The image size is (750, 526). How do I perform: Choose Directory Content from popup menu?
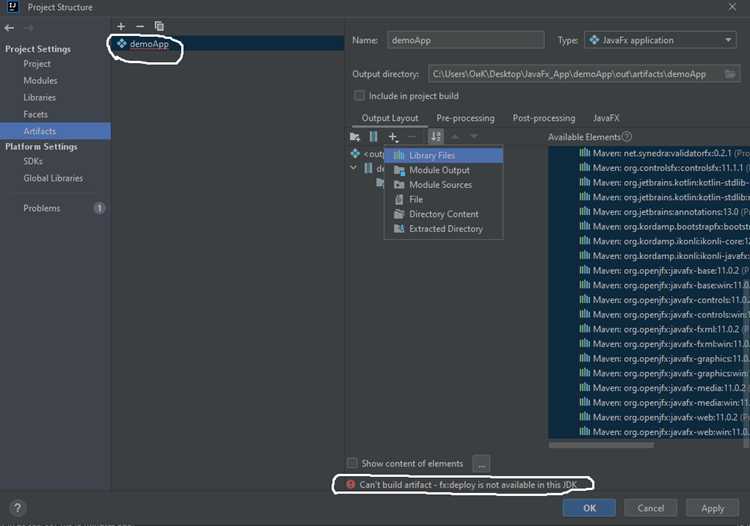[x=443, y=214]
